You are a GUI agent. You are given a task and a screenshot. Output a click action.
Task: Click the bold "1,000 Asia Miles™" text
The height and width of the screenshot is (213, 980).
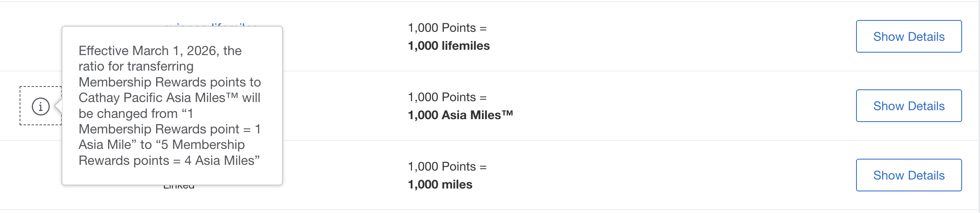point(460,115)
